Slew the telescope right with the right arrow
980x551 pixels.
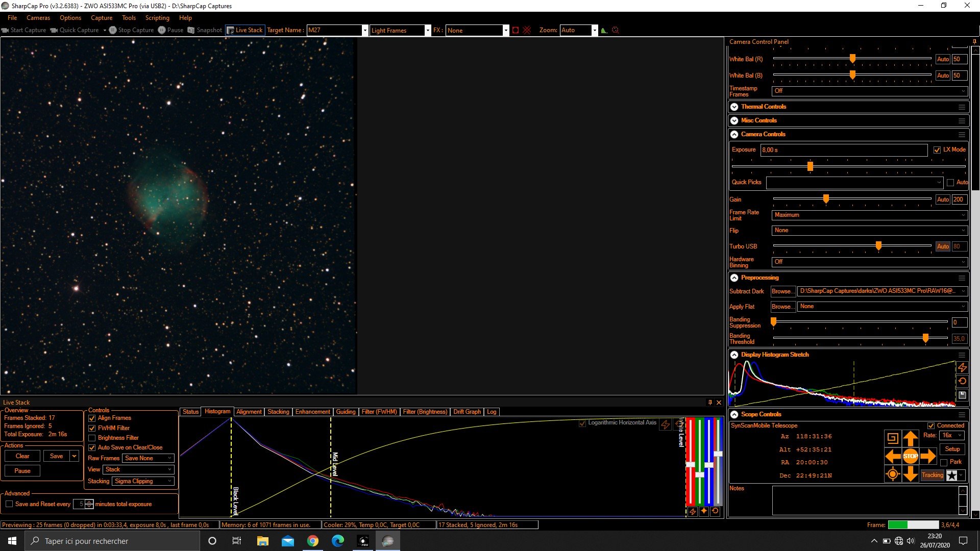click(928, 456)
